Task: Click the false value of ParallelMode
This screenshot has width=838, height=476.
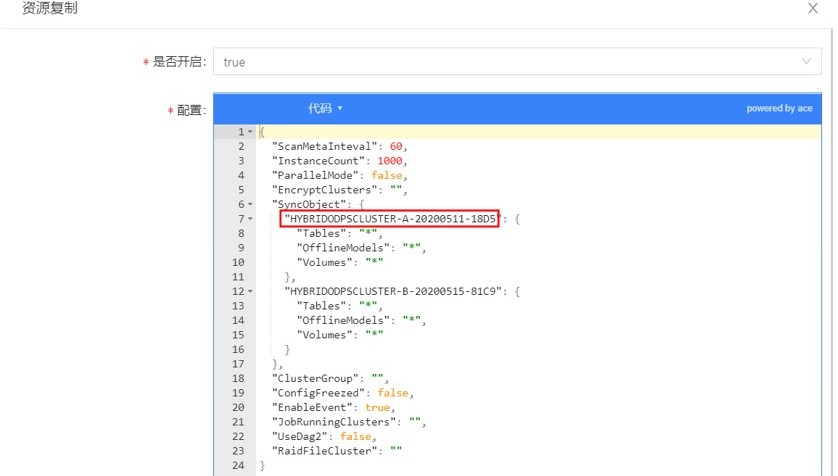Action: point(386,175)
